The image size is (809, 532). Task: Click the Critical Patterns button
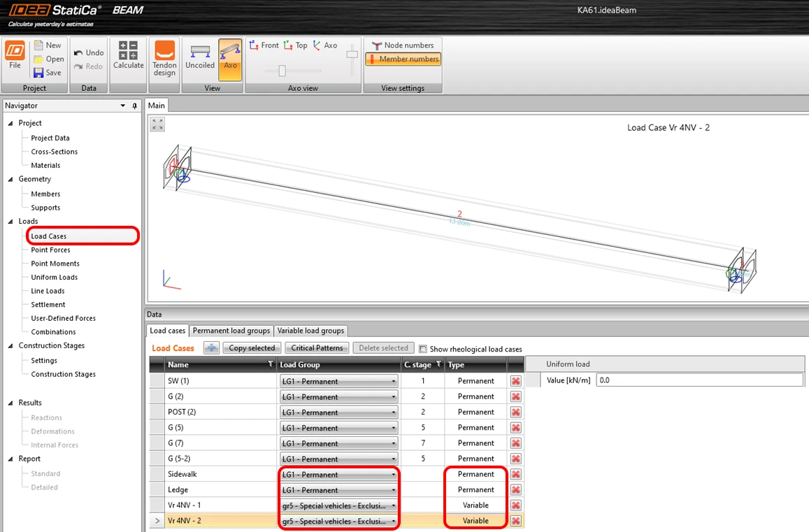(317, 348)
